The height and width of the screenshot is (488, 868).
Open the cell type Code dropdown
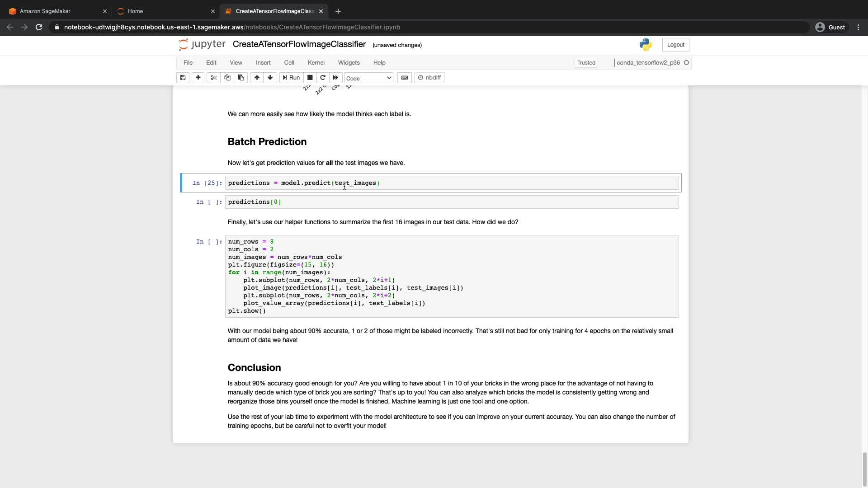pyautogui.click(x=368, y=78)
